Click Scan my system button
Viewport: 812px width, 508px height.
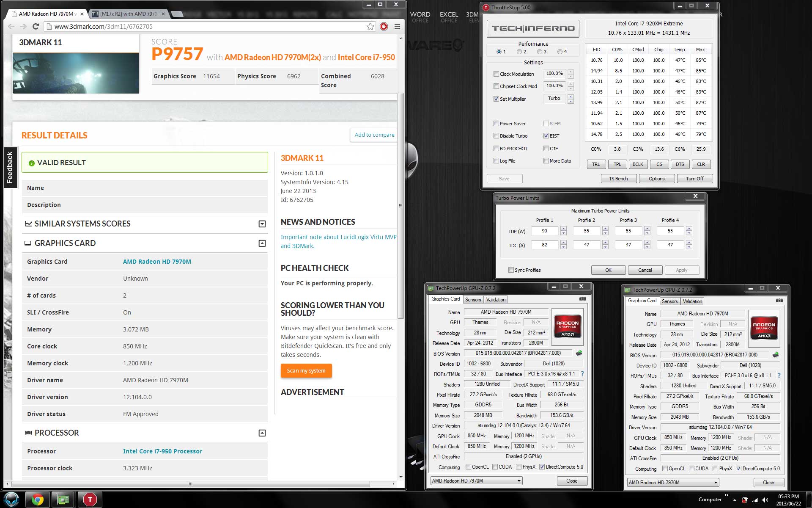(x=306, y=371)
